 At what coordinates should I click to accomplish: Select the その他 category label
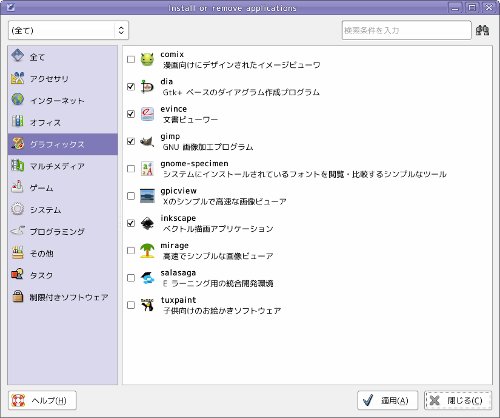click(41, 253)
